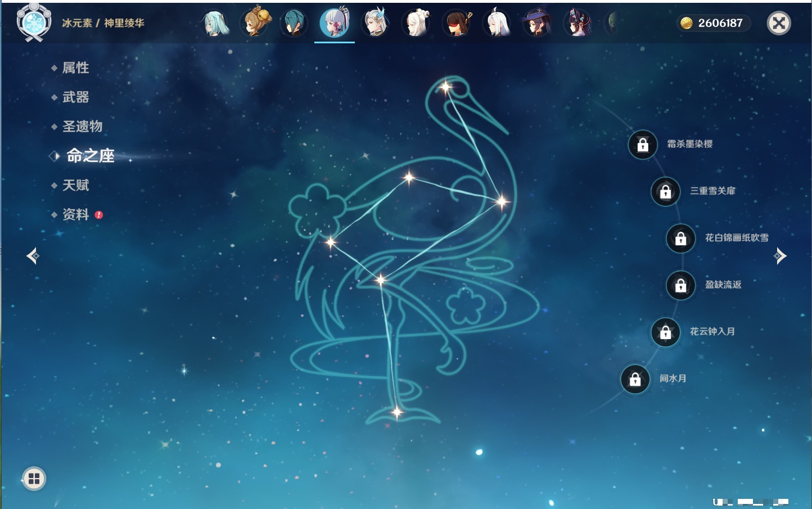The width and height of the screenshot is (812, 509).
Task: Click the lock icon beside 花白锦画纸吹雪
Action: [x=680, y=238]
